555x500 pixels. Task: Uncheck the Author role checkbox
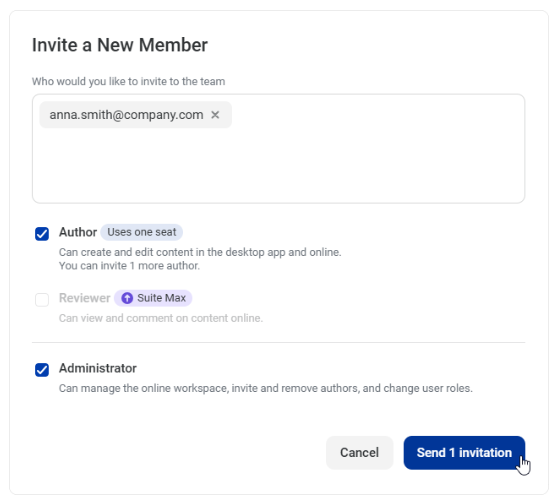point(42,234)
